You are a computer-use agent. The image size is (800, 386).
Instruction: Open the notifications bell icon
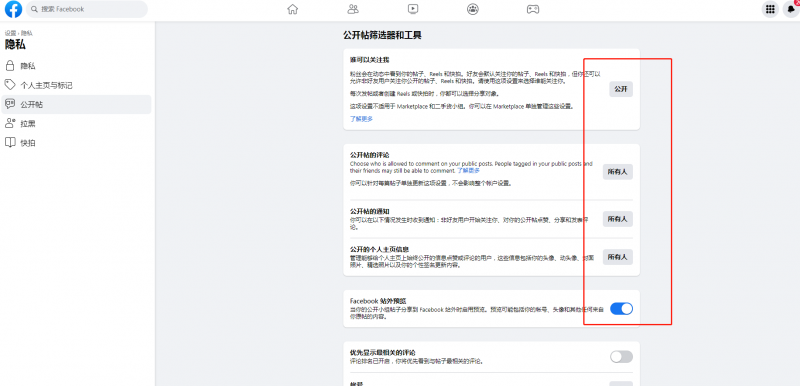point(791,9)
